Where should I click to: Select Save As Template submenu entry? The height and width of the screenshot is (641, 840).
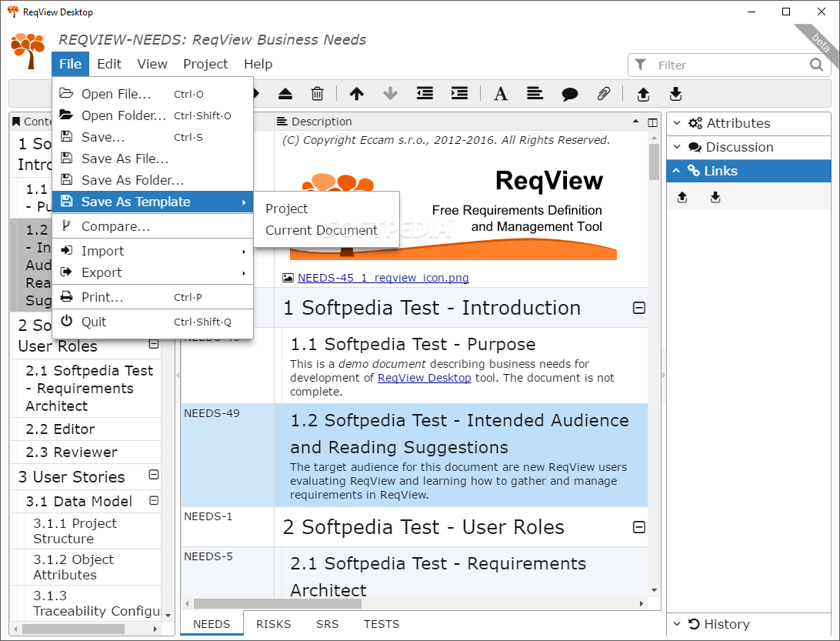[152, 202]
